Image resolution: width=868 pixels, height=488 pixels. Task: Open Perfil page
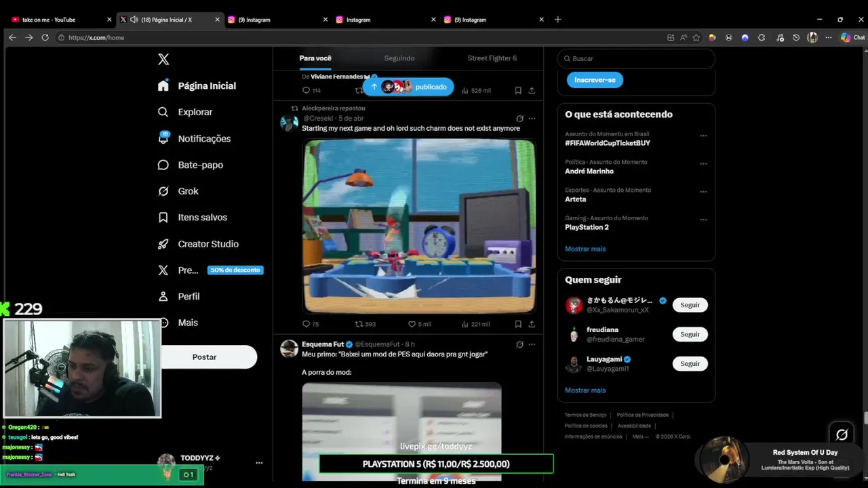179,296
